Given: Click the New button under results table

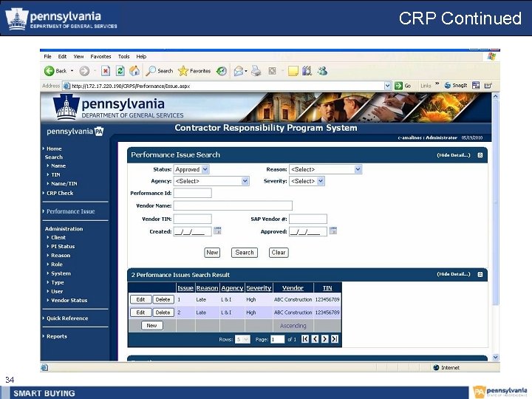Looking at the screenshot, I should pos(151,325).
